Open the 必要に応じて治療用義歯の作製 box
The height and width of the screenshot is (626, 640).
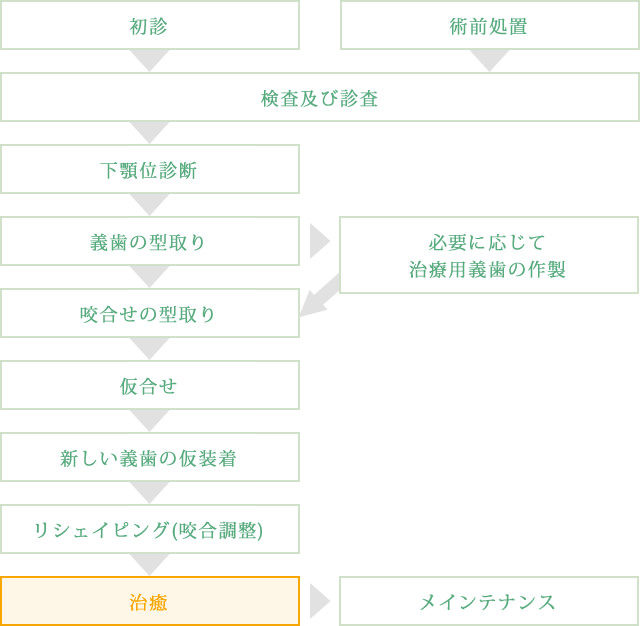[489, 255]
